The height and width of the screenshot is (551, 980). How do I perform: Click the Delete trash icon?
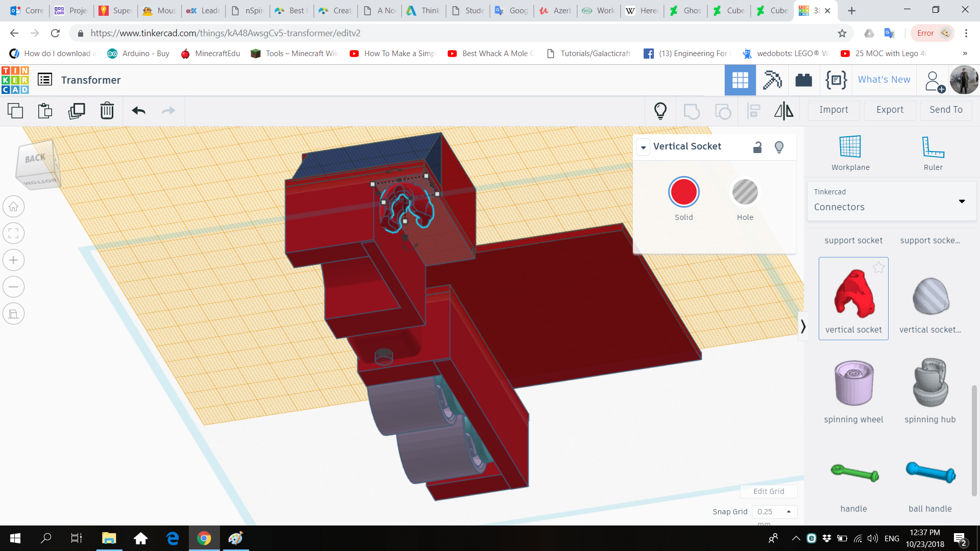[x=107, y=110]
